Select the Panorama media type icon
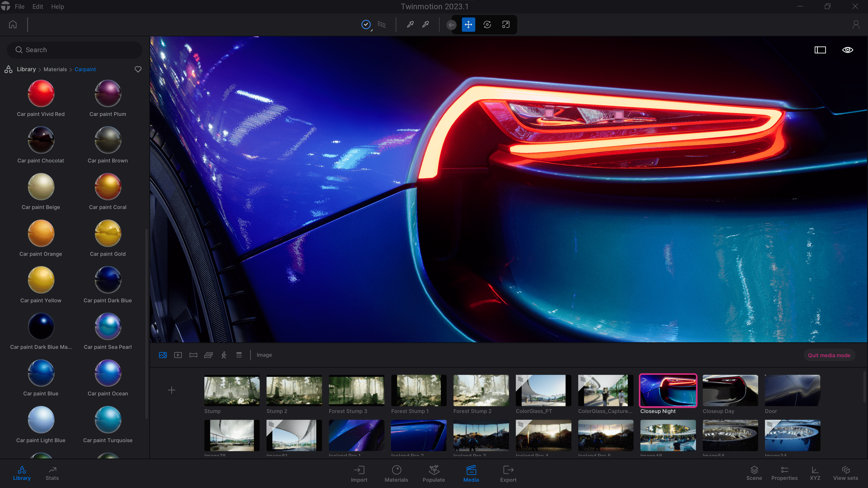 point(193,355)
